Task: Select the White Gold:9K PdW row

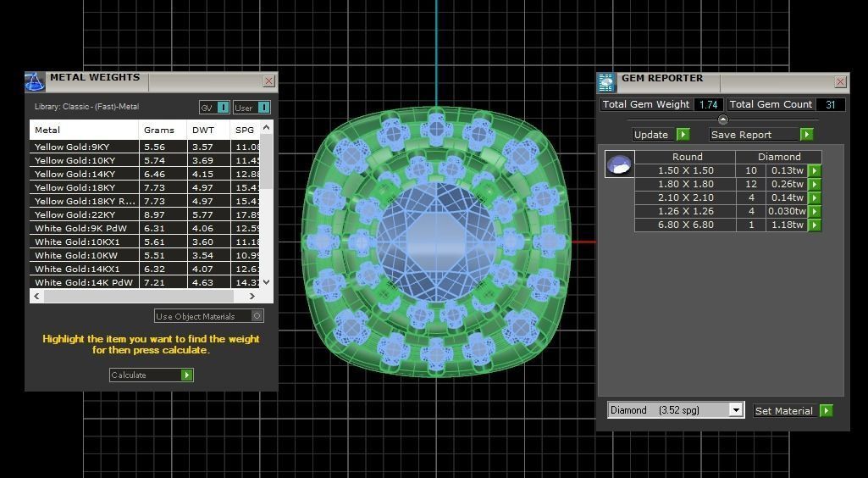Action: point(145,228)
